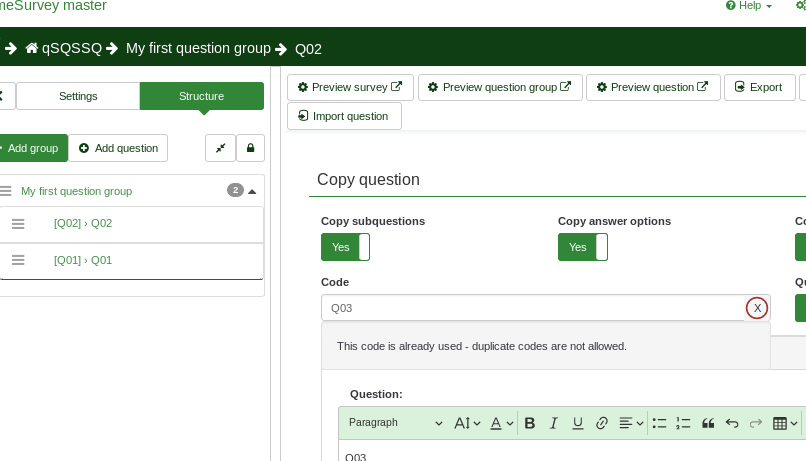Insert a numbered list
The image size is (806, 461).
pyautogui.click(x=684, y=423)
